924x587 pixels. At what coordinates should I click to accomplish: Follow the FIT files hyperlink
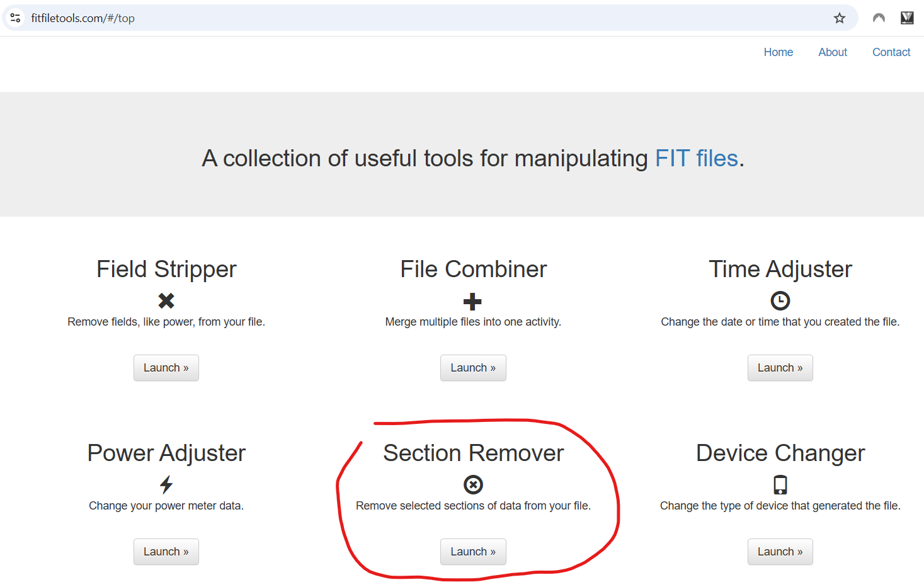coord(697,158)
